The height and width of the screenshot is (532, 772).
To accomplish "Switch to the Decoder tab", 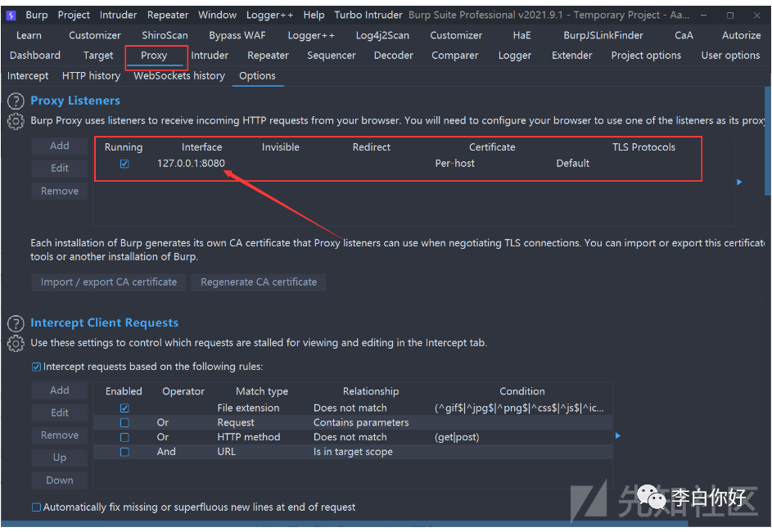I will tap(394, 56).
